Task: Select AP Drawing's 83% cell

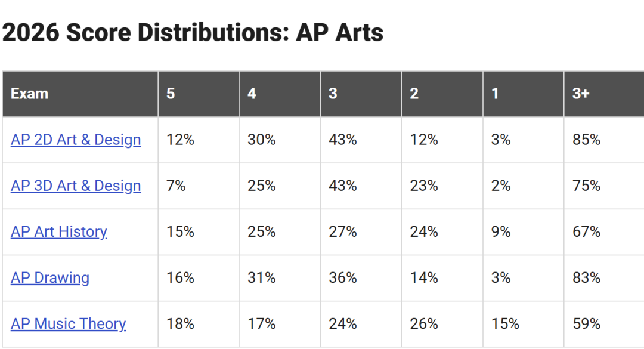Action: 603,278
